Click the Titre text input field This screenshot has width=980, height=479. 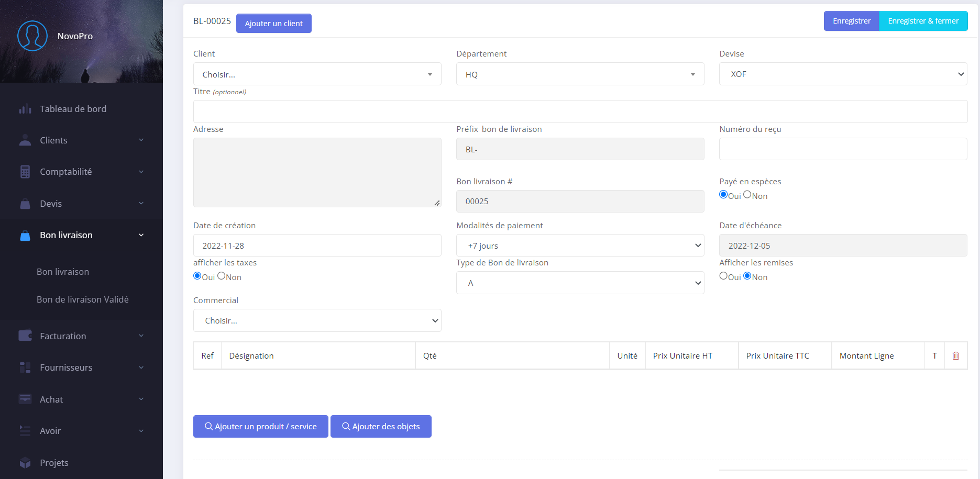[580, 112]
